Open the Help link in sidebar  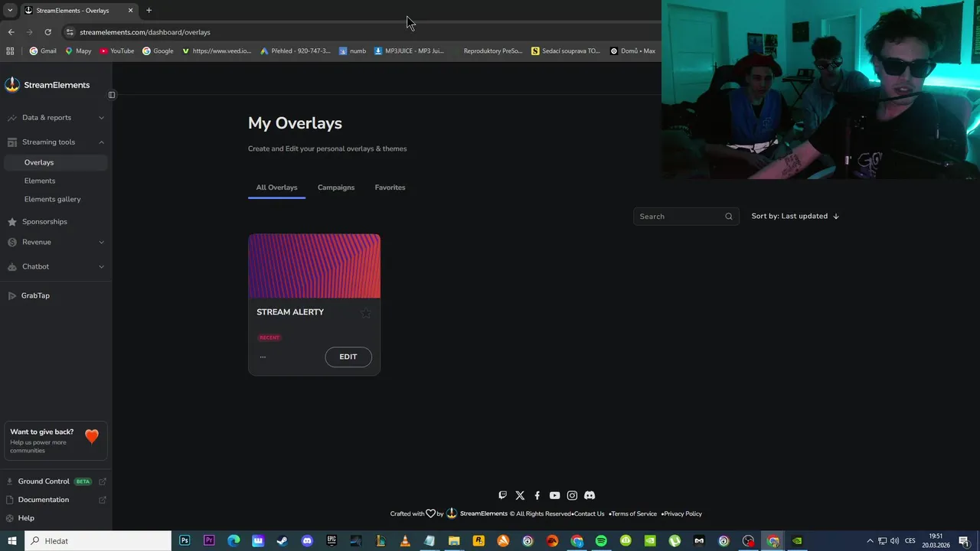click(26, 518)
